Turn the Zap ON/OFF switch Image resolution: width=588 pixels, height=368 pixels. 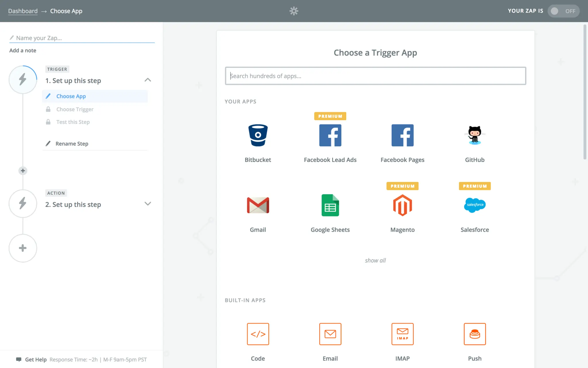pyautogui.click(x=563, y=11)
